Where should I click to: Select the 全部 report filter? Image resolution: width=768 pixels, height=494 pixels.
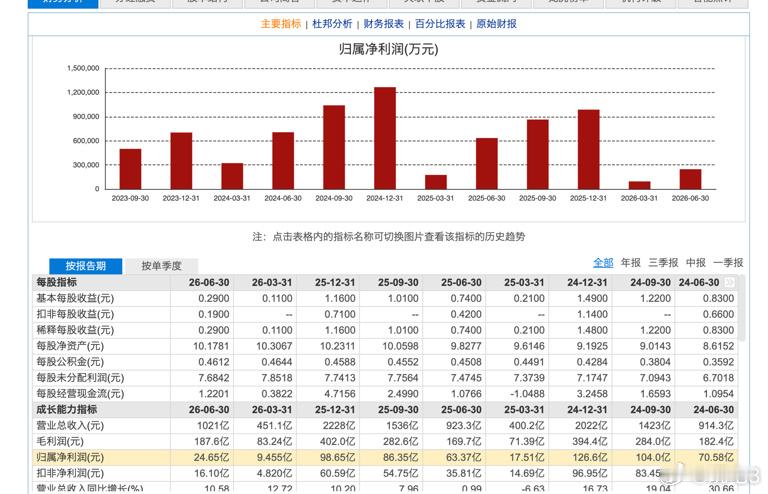tap(603, 263)
